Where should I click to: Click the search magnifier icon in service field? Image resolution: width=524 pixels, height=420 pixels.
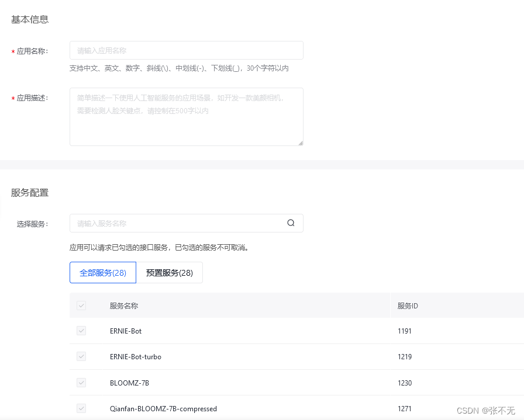point(291,223)
